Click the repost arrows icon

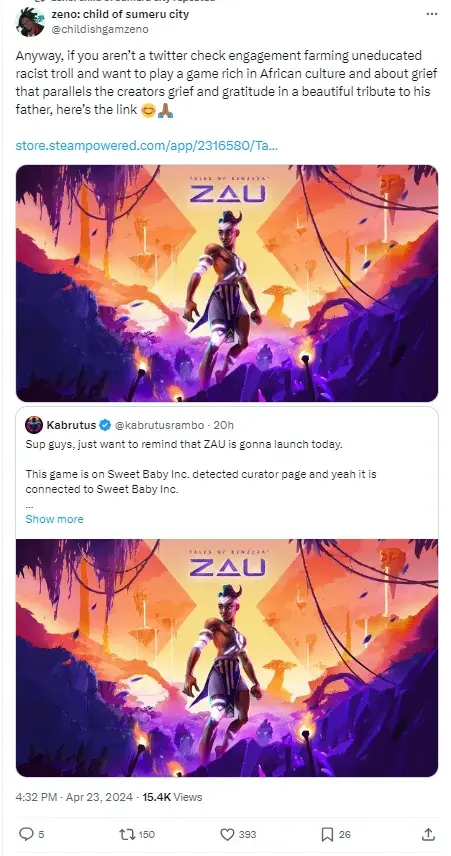[127, 834]
